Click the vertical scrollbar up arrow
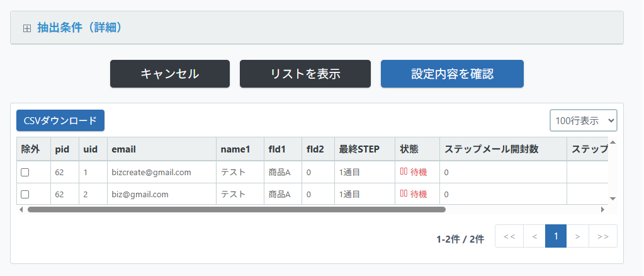Screen dimensions: 644x276 (x=613, y=142)
